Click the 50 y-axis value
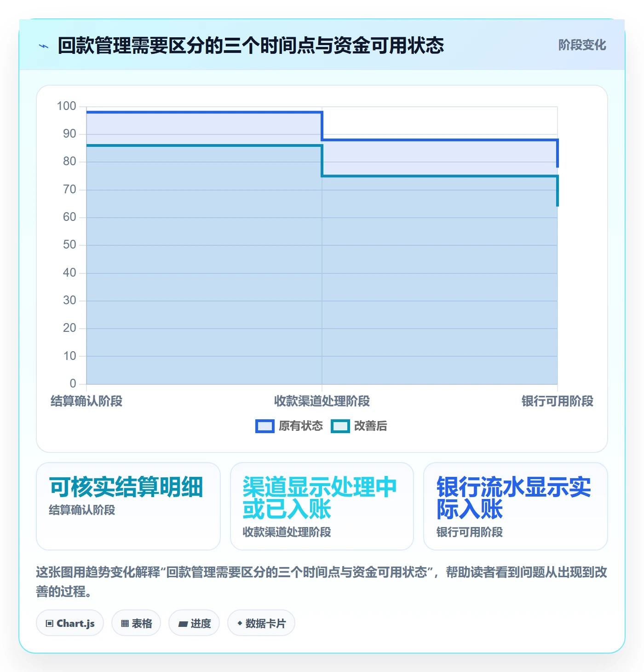 click(x=70, y=245)
